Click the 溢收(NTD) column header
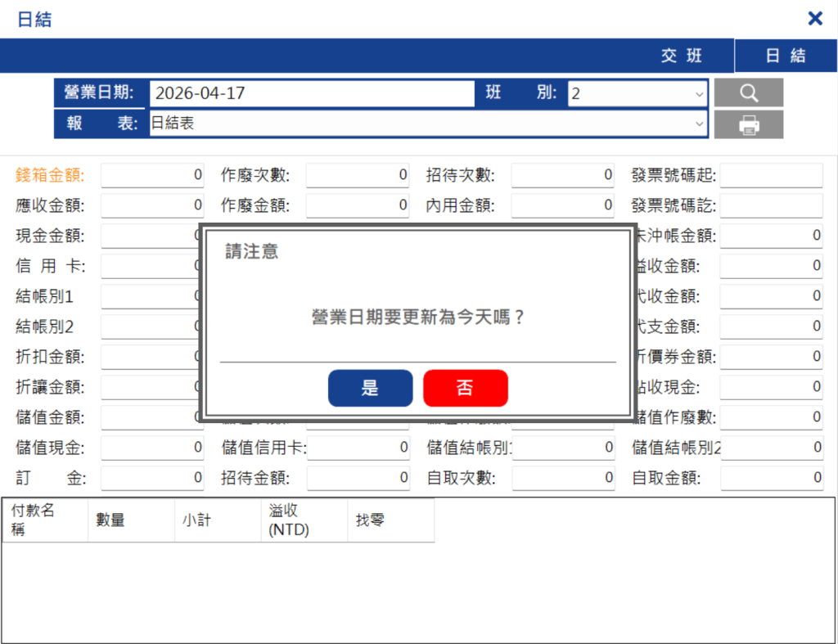 pos(304,520)
